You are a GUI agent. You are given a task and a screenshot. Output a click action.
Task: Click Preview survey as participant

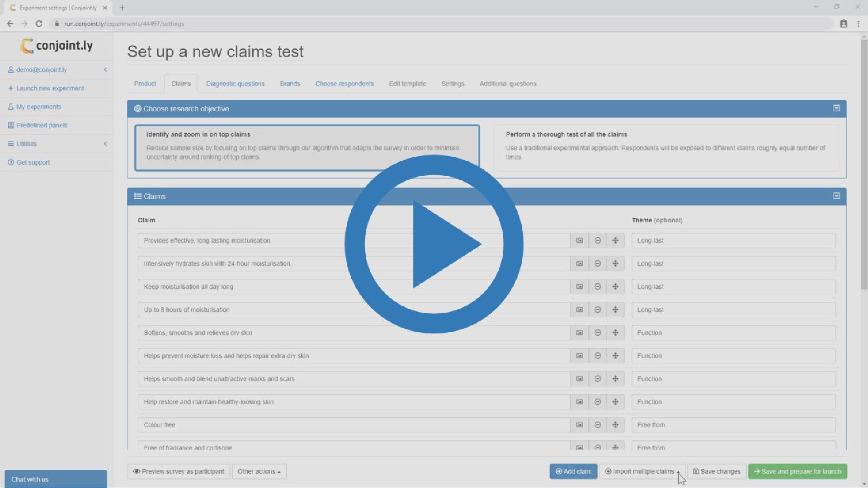(x=178, y=471)
